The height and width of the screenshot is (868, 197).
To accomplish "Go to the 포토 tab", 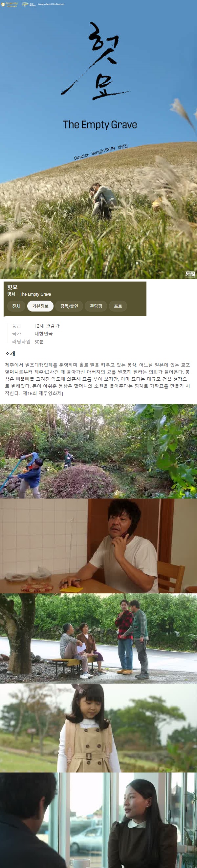I will [118, 306].
